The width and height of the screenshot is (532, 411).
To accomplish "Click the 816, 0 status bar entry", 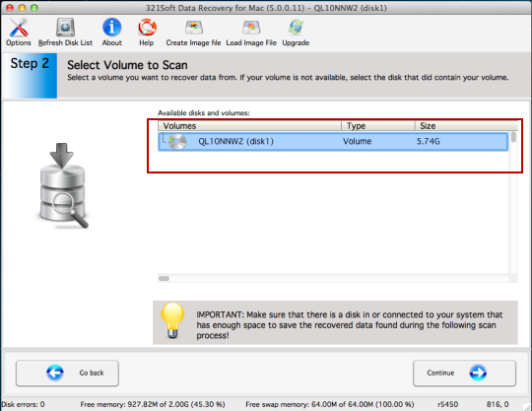I will (498, 404).
